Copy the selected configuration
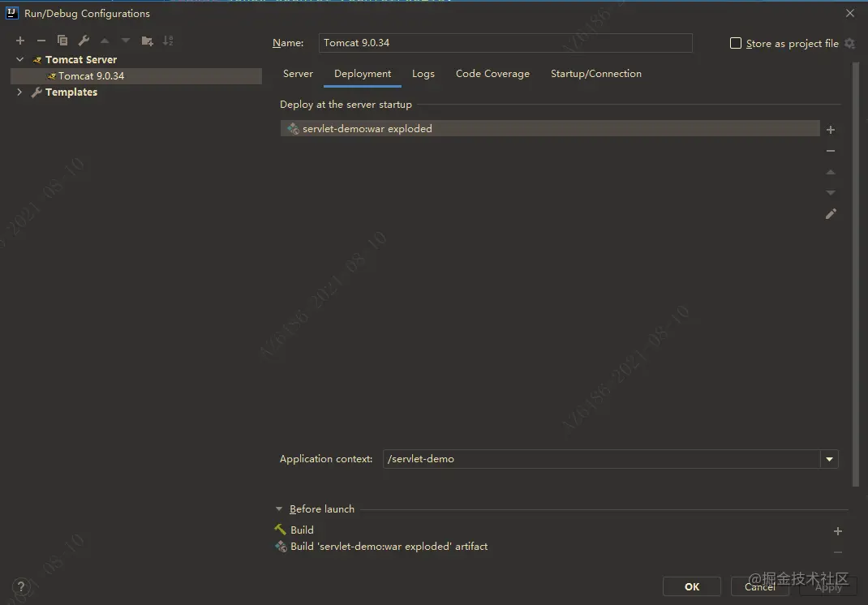868x605 pixels. (x=62, y=41)
